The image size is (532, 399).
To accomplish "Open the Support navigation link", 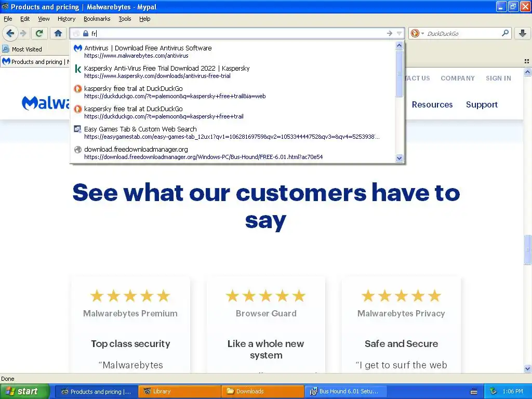I will click(482, 104).
